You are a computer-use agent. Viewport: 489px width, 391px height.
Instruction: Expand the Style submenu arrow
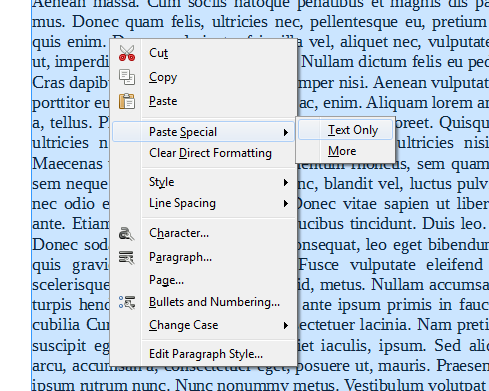(286, 182)
